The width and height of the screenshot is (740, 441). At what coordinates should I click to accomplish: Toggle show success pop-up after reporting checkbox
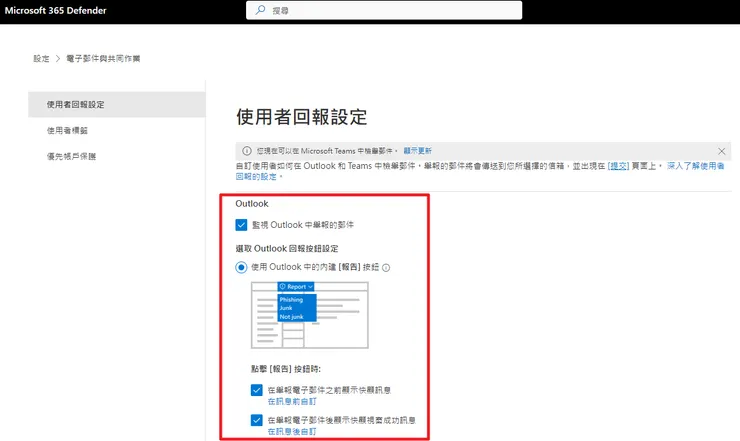tap(257, 420)
